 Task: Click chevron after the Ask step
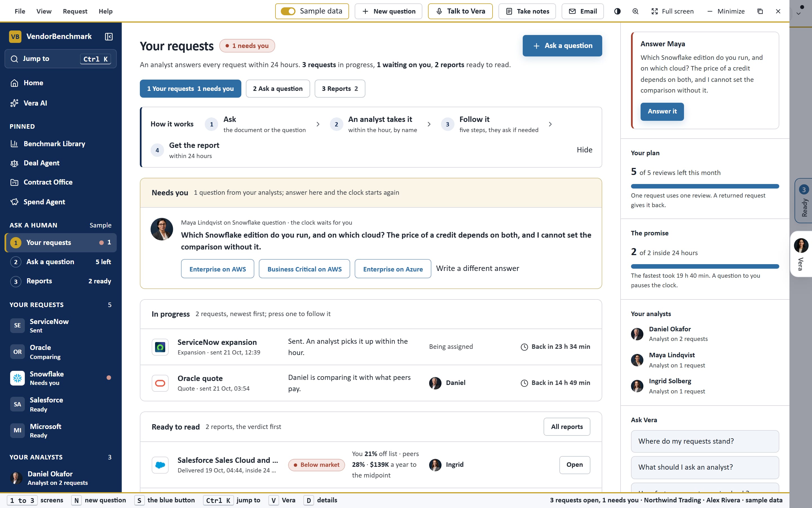coord(318,124)
